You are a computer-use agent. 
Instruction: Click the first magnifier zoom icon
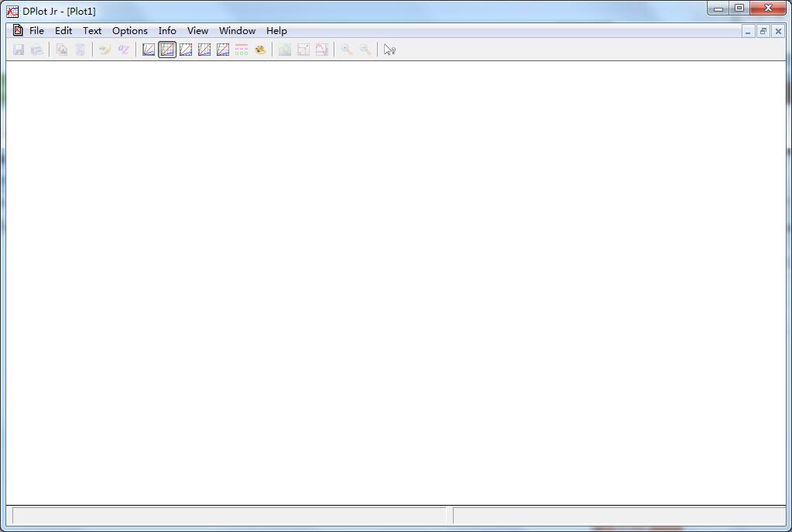[347, 50]
